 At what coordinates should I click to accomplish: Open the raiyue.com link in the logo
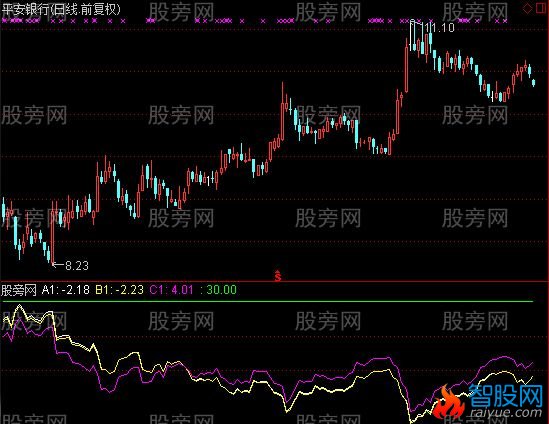click(x=506, y=412)
